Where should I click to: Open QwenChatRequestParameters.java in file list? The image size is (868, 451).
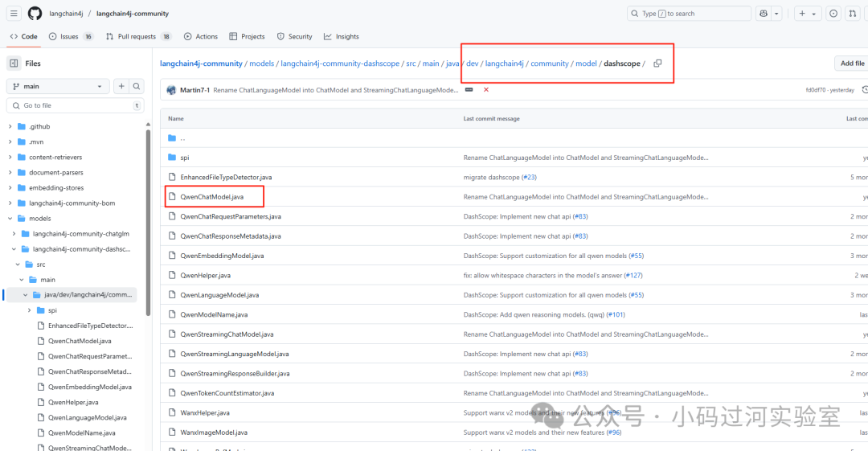pos(231,216)
